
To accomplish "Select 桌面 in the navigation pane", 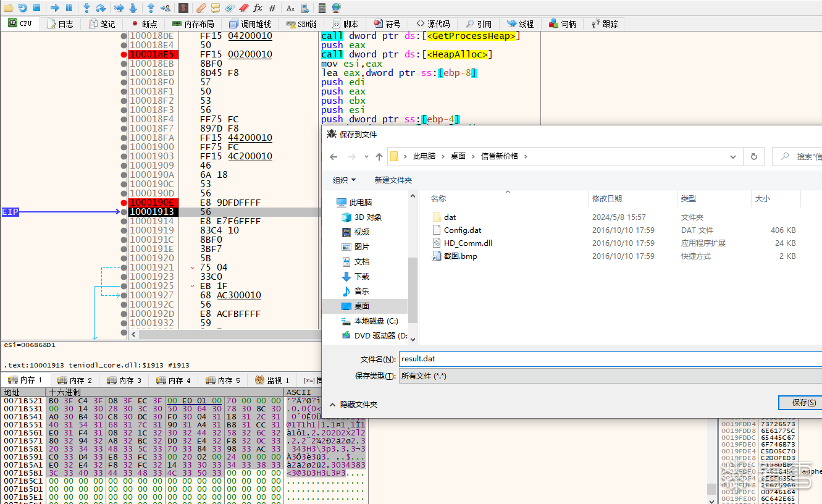I will (x=364, y=306).
